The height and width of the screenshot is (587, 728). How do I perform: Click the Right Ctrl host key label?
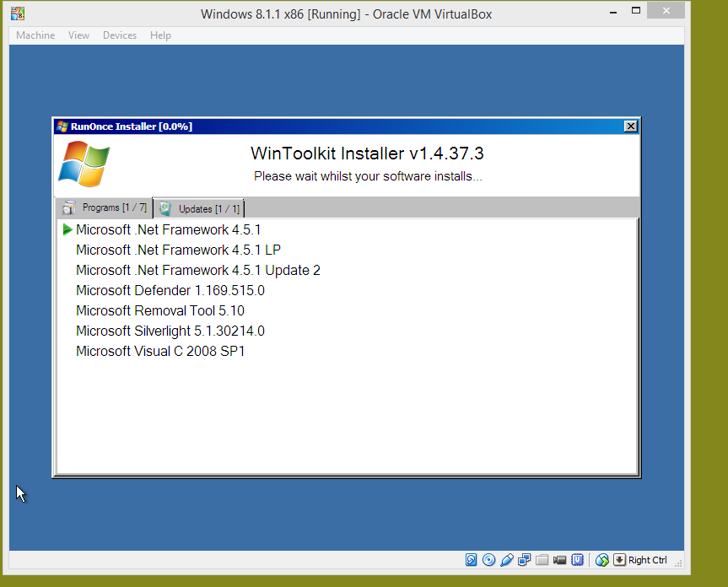tap(647, 560)
